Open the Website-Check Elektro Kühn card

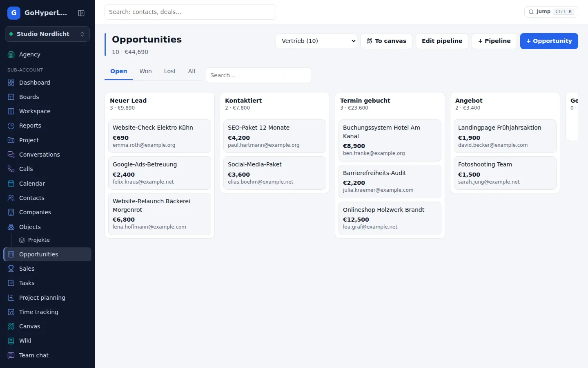click(160, 136)
